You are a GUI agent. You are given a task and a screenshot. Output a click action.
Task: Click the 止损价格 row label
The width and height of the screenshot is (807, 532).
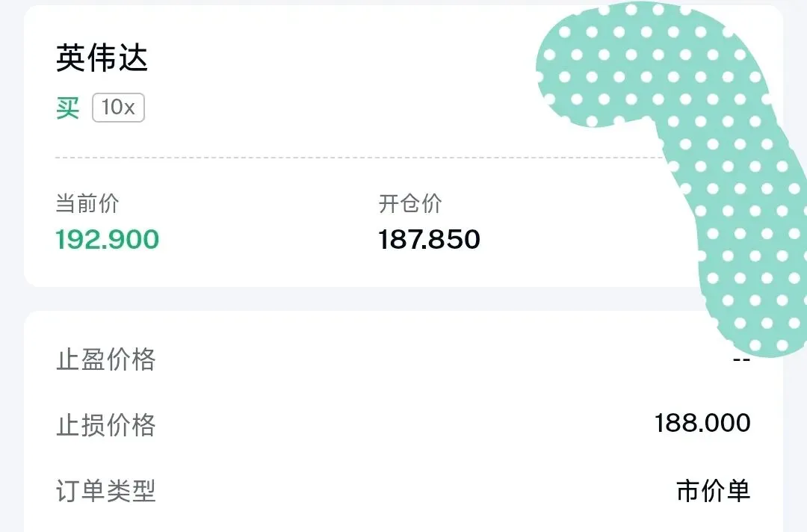click(106, 425)
